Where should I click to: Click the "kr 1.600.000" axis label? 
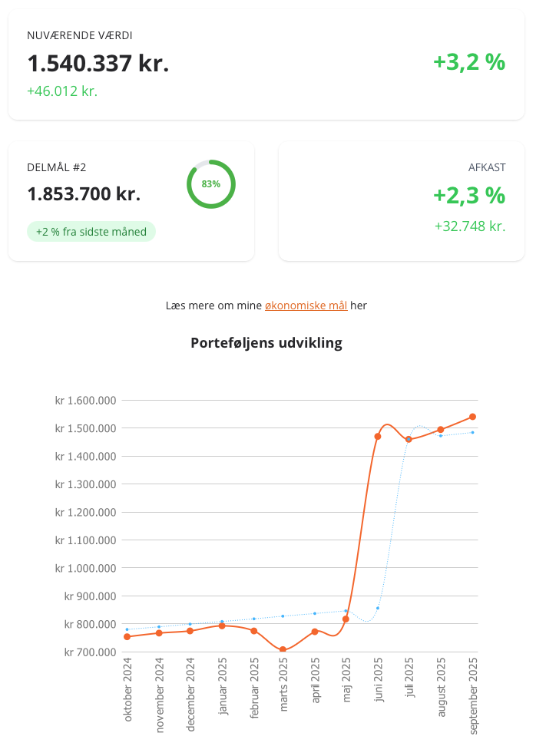(87, 400)
